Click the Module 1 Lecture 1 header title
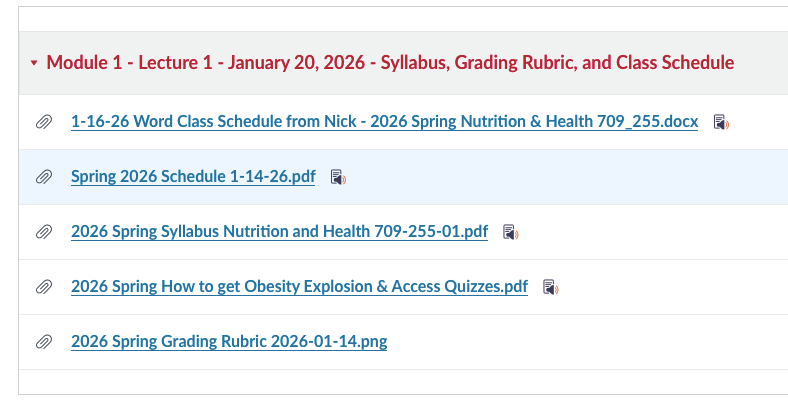 click(x=390, y=63)
